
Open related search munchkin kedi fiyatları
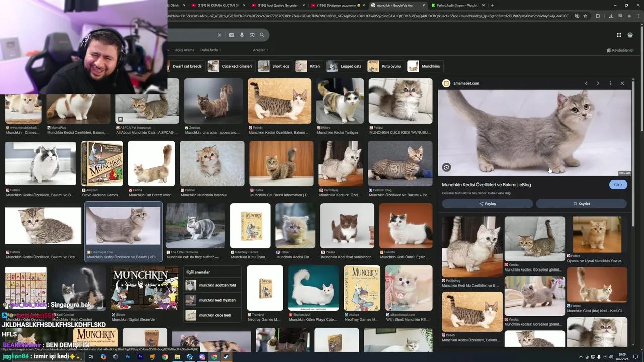(x=211, y=300)
